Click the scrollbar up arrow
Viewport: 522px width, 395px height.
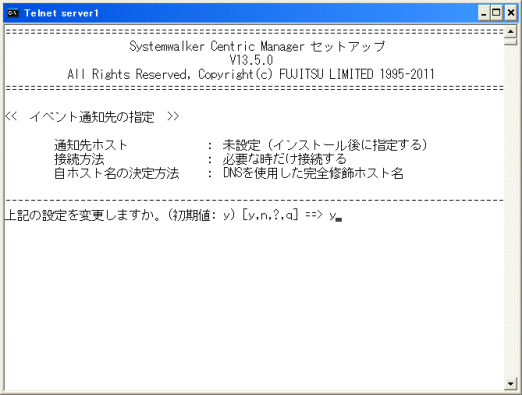coord(510,32)
